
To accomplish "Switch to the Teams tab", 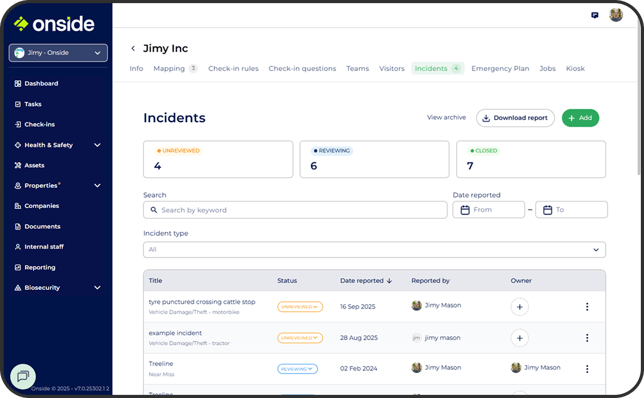I will (x=357, y=69).
